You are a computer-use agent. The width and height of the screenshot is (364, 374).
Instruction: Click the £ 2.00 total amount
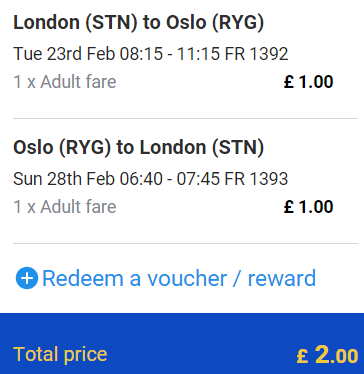click(x=327, y=354)
